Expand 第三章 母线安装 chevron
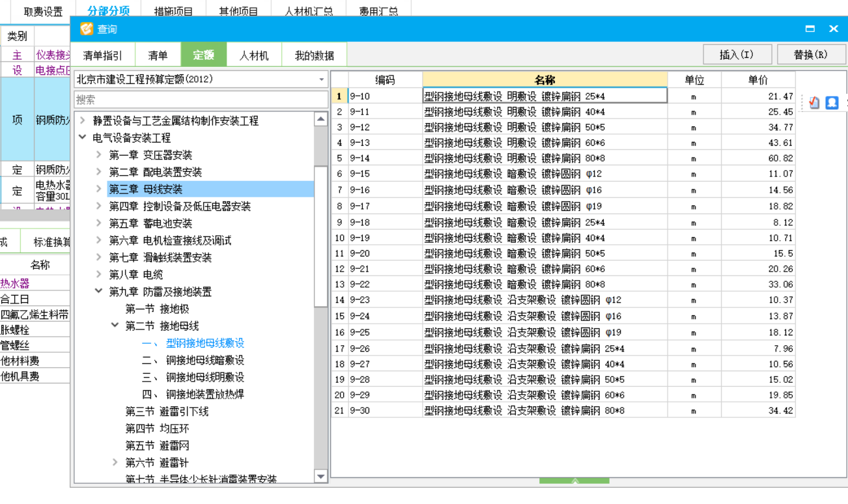Viewport: 848px width, 504px height. pos(99,189)
